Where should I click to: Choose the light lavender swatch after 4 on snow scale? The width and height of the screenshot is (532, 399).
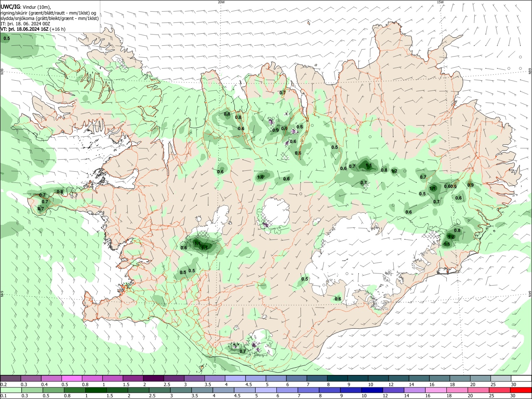(x=235, y=378)
